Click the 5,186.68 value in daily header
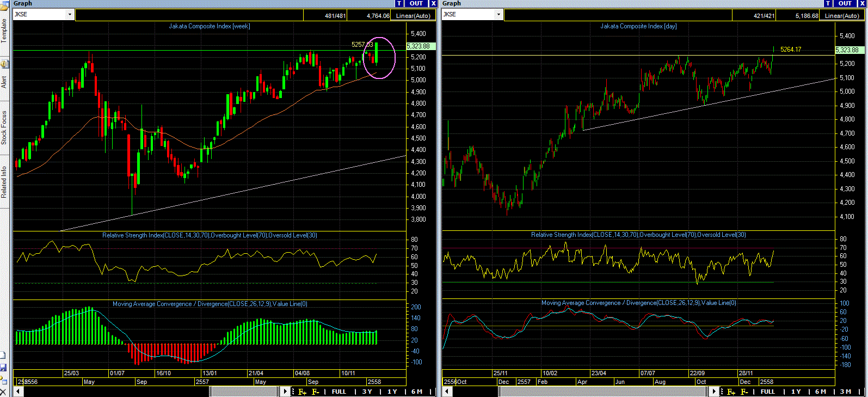Viewport: 868px width, 397px height. pyautogui.click(x=807, y=16)
